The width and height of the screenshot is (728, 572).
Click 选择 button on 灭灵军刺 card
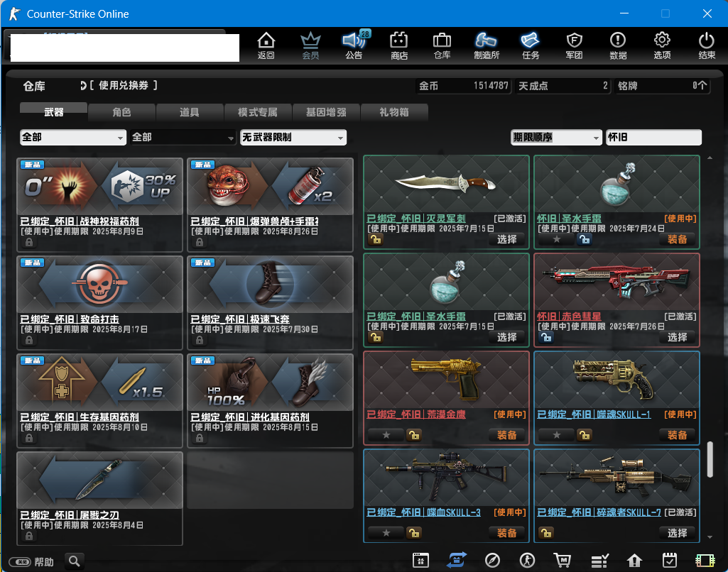[507, 239]
